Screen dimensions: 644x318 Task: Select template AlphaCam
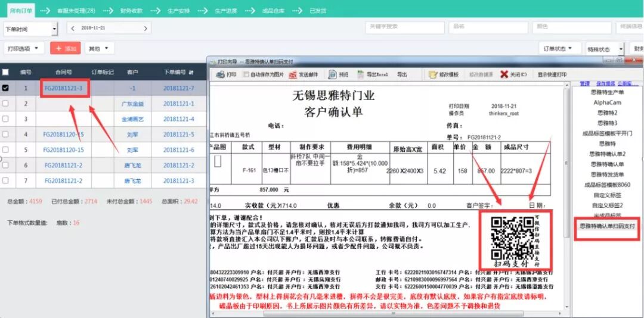click(x=607, y=102)
